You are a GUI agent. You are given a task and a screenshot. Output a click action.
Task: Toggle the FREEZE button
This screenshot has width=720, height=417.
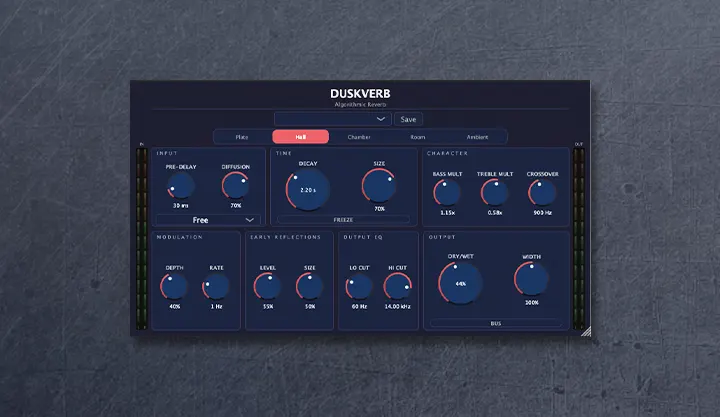point(342,219)
